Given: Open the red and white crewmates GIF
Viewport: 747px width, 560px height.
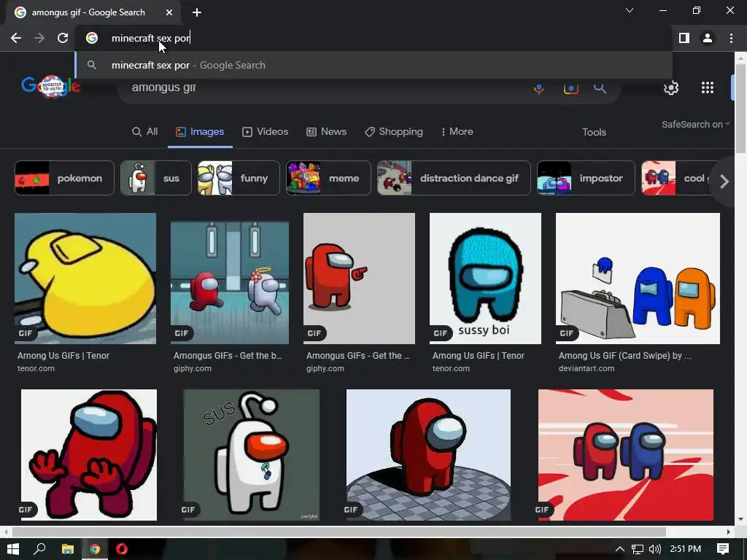Looking at the screenshot, I should [x=230, y=281].
